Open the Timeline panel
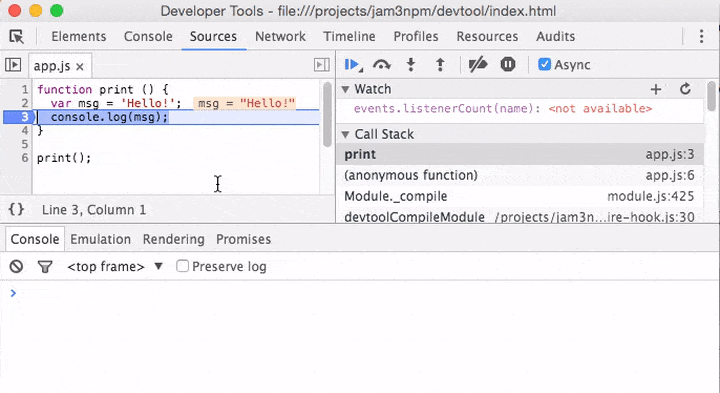 pos(349,36)
